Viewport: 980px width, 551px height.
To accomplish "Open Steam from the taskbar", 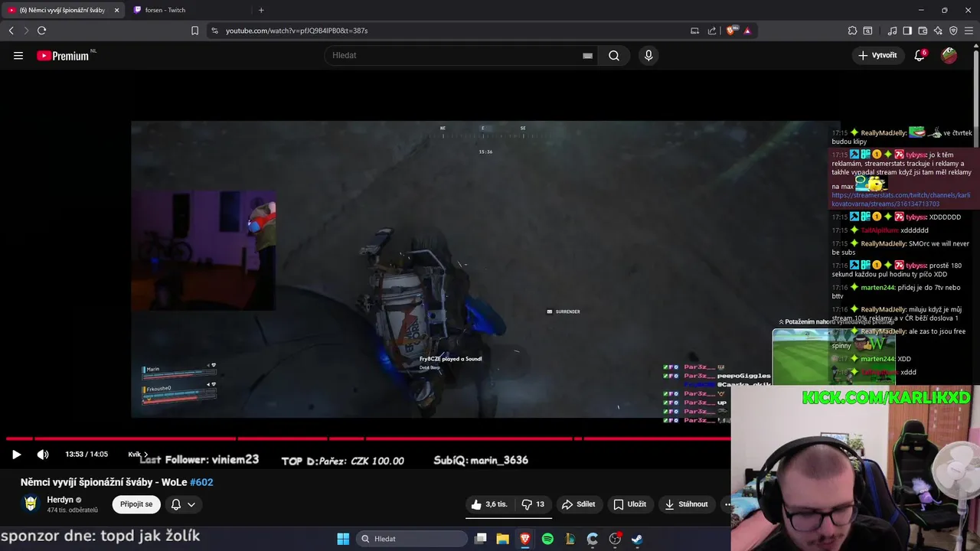I will (x=637, y=539).
